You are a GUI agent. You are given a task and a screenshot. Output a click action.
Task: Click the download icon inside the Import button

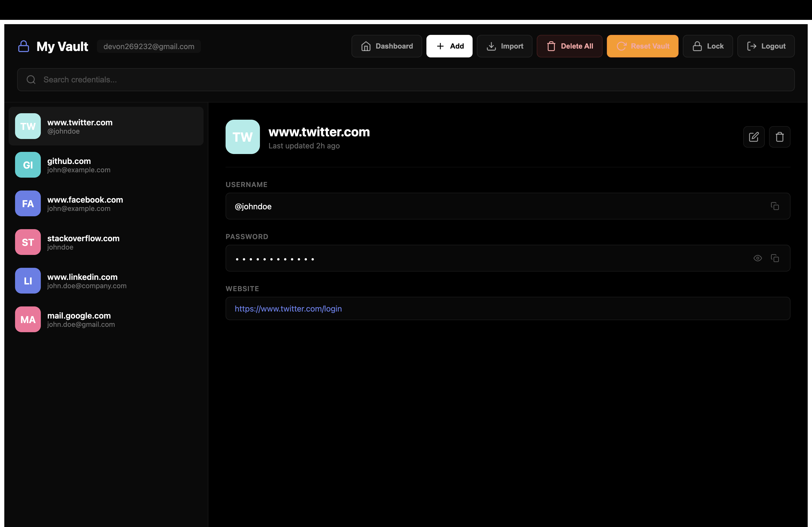pyautogui.click(x=491, y=46)
